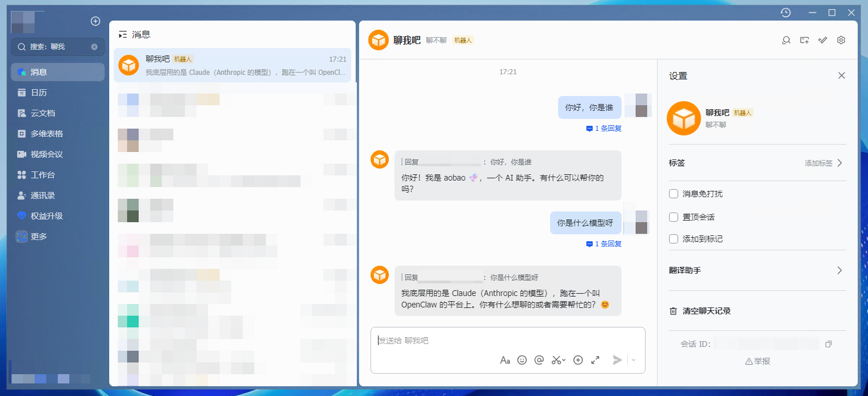The height and width of the screenshot is (396, 868).
Task: Open the in-chat search icon in the header
Action: 786,40
